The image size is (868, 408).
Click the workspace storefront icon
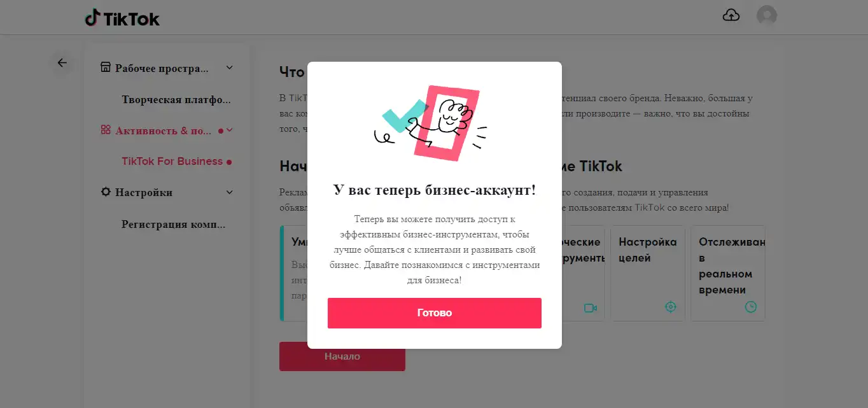click(x=106, y=67)
